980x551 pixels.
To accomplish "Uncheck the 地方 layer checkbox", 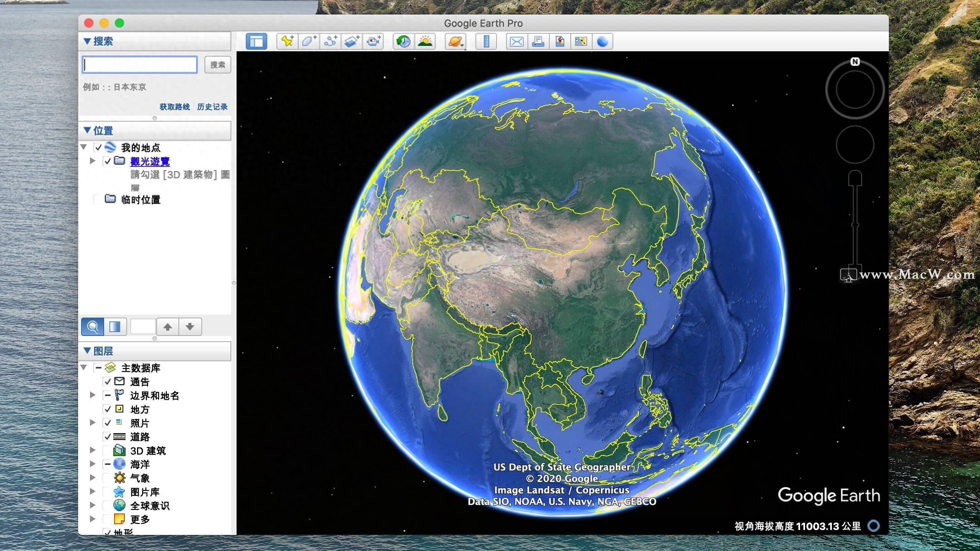I will (108, 409).
